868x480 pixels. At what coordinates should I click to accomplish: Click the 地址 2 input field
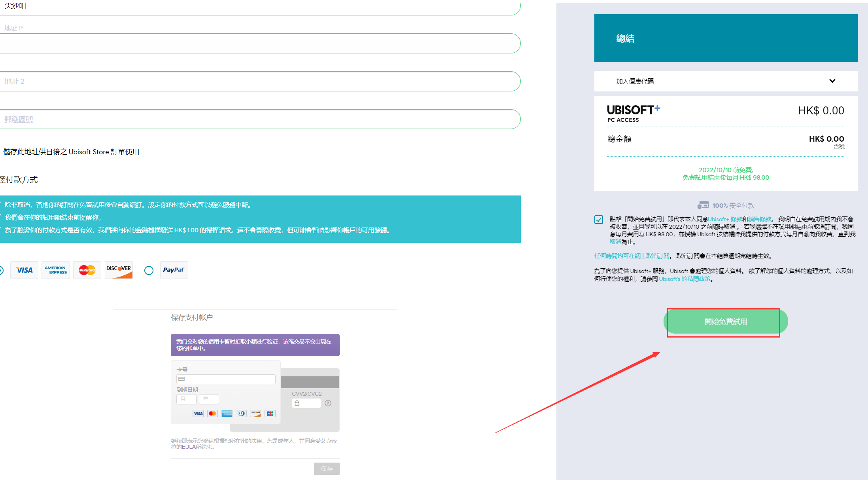(260, 81)
